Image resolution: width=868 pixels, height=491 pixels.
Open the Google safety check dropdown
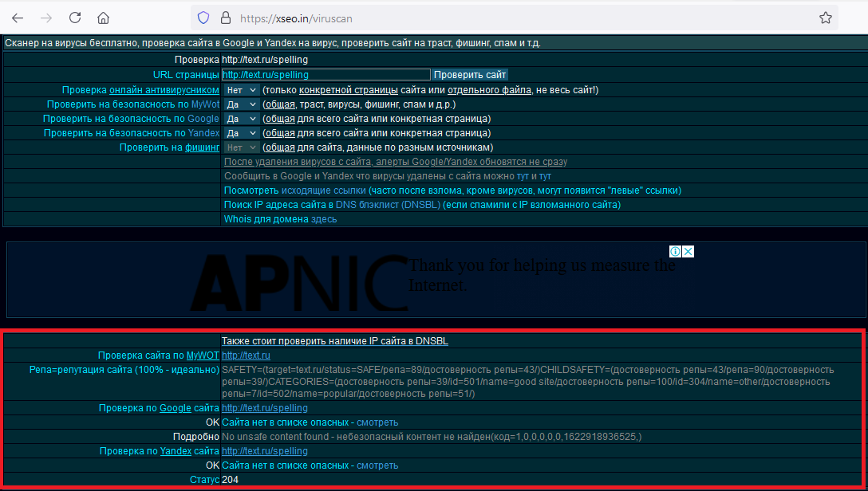tap(241, 119)
